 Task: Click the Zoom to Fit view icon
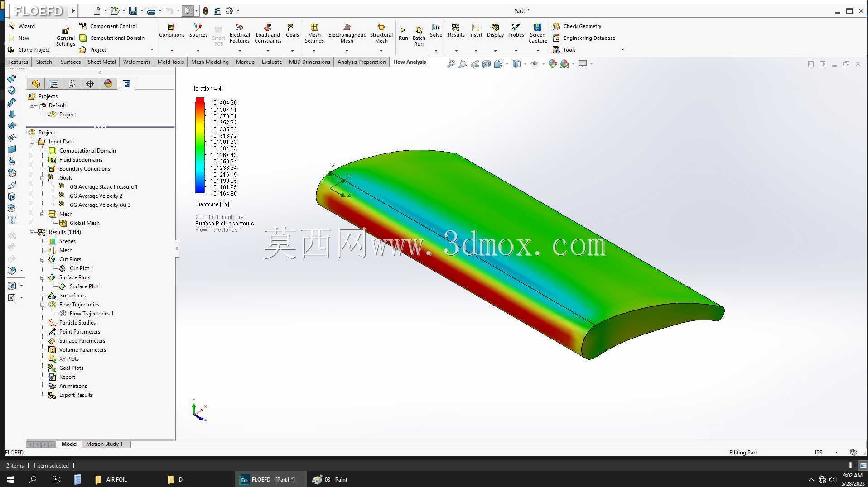[x=451, y=64]
